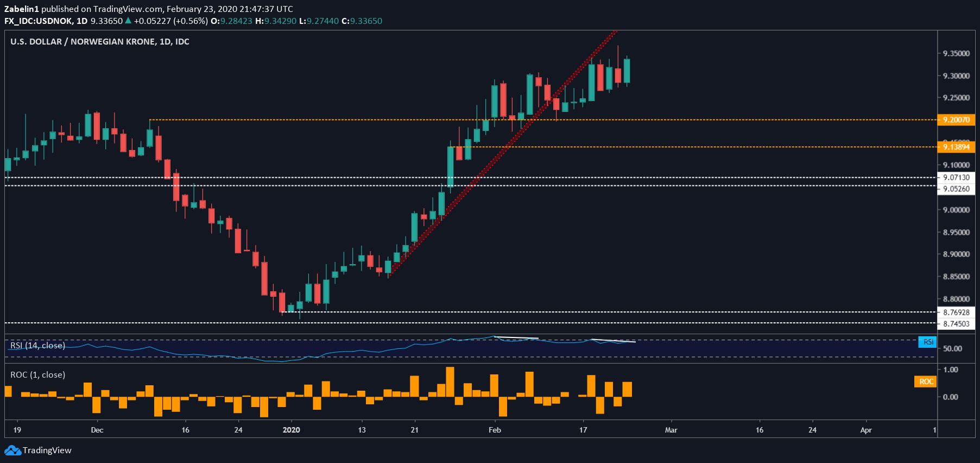Click the 9.25000 price axis label
980x463 pixels.
pyautogui.click(x=956, y=98)
